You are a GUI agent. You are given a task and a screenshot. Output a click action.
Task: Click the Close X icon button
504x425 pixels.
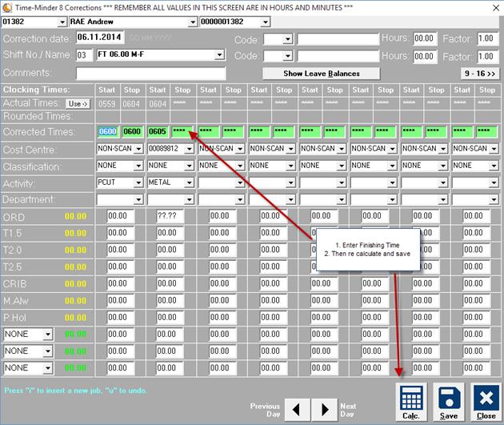click(x=486, y=401)
